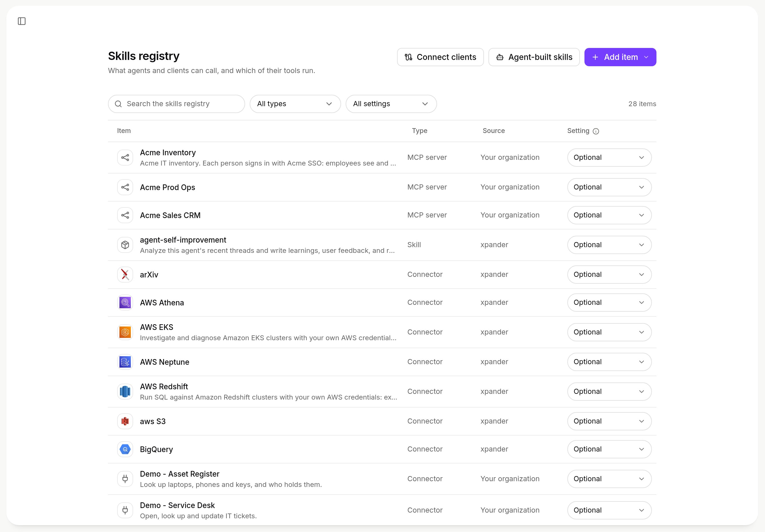Open setting dropdown for AWS EKS
765x532 pixels.
609,332
